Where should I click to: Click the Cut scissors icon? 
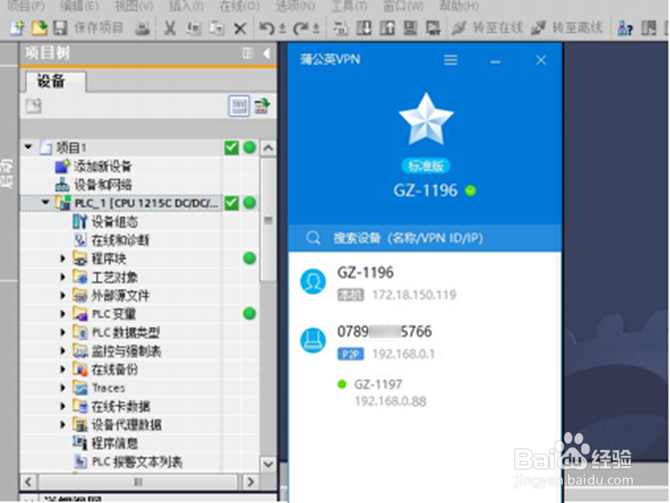click(x=170, y=29)
